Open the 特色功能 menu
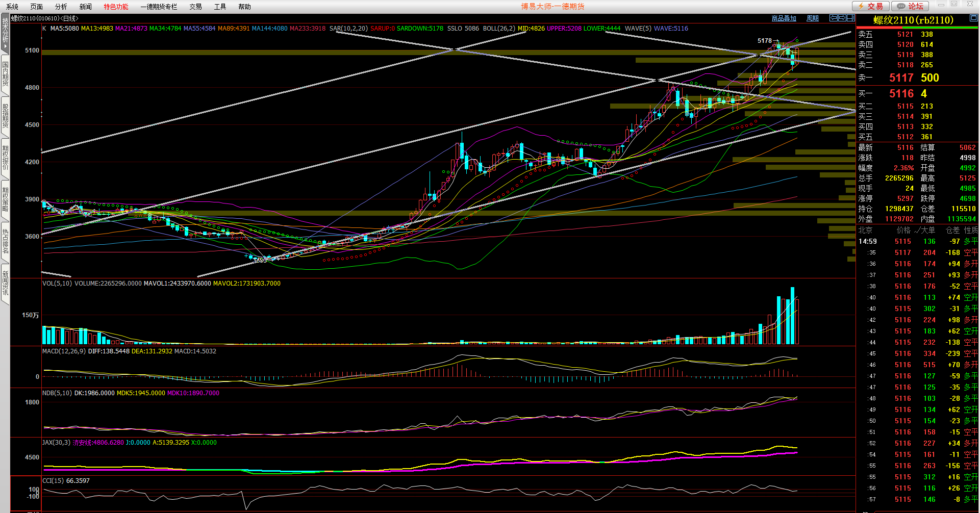Screen dimensions: 980x513 [116, 7]
